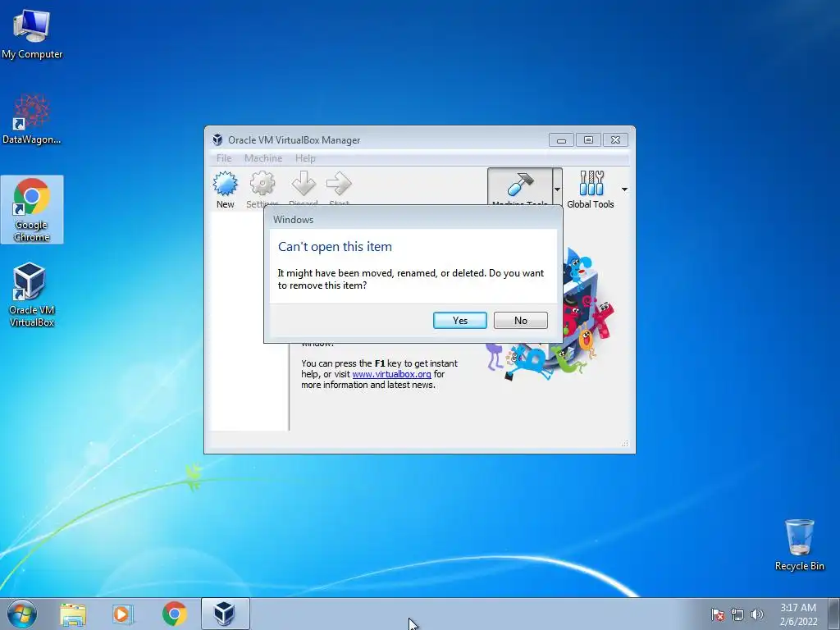Minimize the VirtualBox Manager window

pyautogui.click(x=561, y=140)
